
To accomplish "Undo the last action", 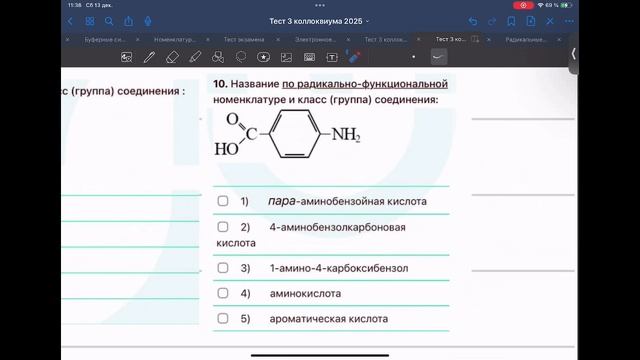I will click(473, 21).
